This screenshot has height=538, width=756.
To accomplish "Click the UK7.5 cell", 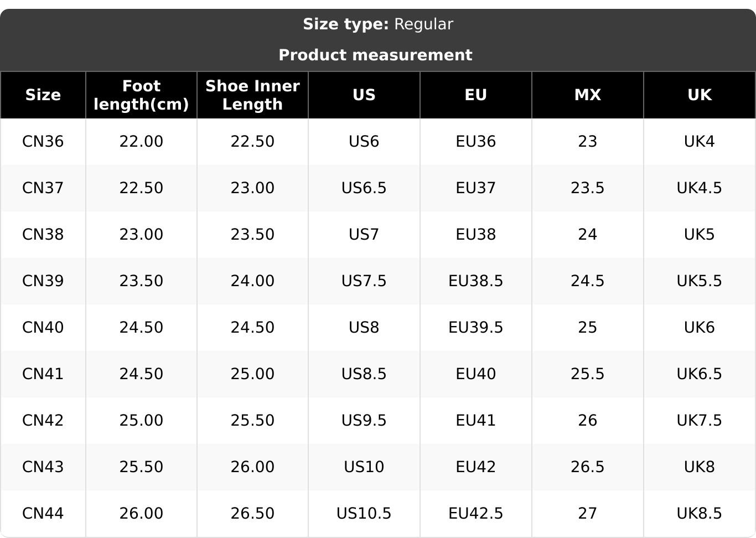I will (x=699, y=420).
